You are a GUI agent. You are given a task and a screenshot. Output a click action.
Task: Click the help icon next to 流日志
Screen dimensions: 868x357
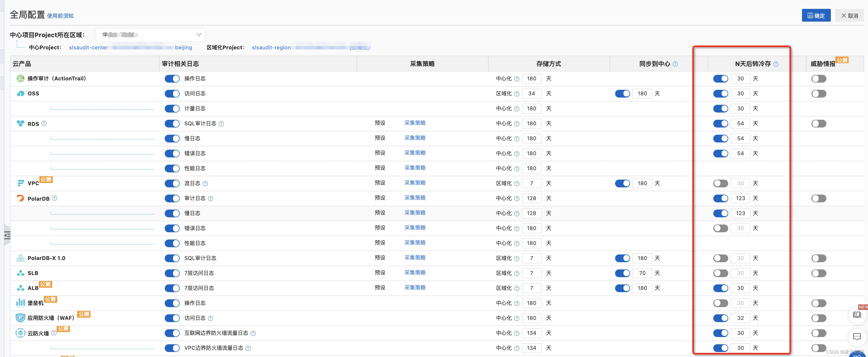205,183
